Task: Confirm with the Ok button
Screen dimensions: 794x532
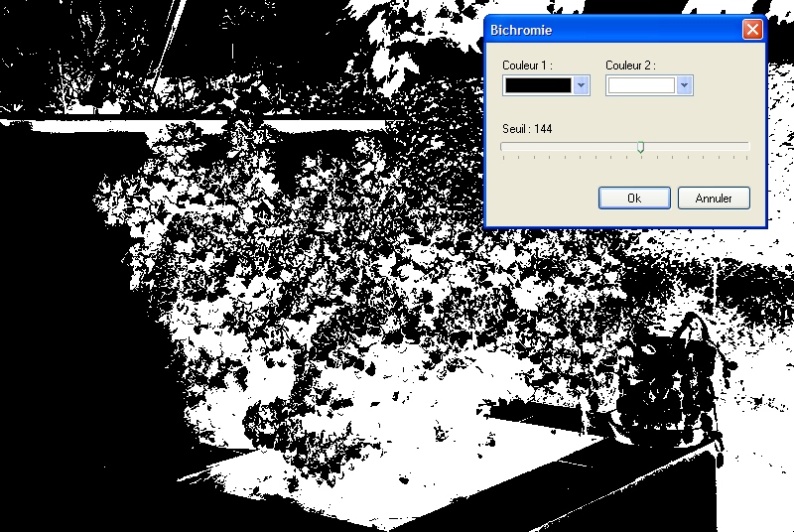Action: pos(634,198)
